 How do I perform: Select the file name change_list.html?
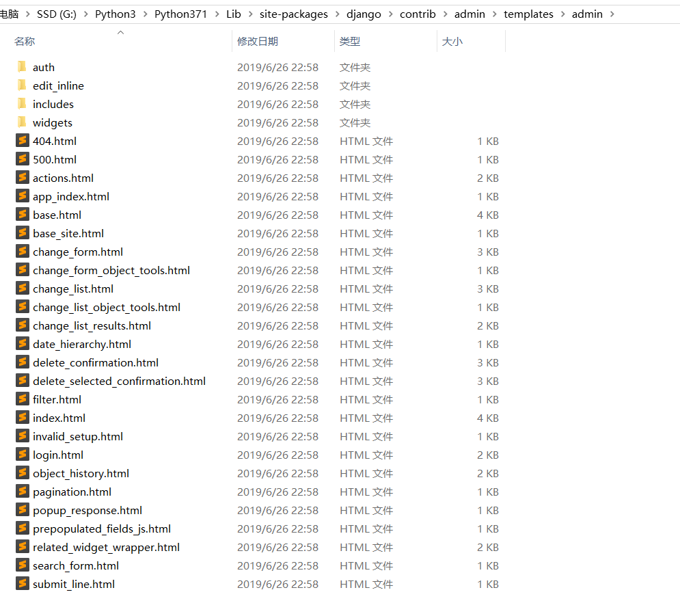coord(73,289)
